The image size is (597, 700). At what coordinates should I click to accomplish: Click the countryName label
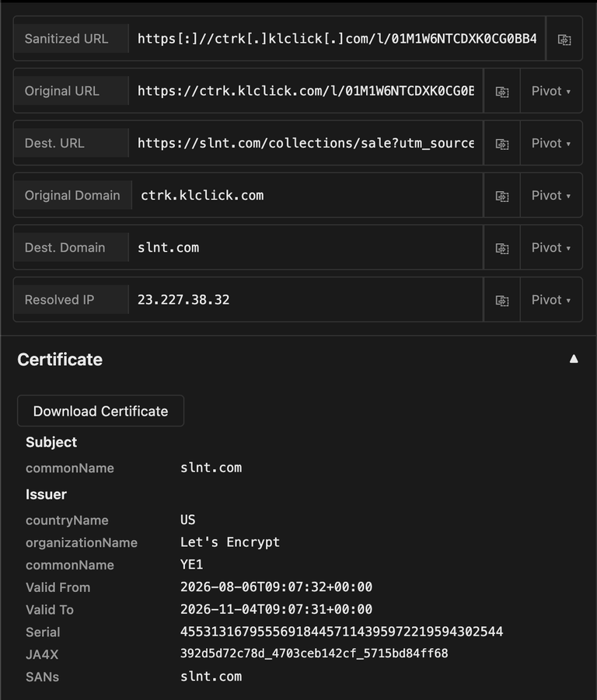(67, 521)
